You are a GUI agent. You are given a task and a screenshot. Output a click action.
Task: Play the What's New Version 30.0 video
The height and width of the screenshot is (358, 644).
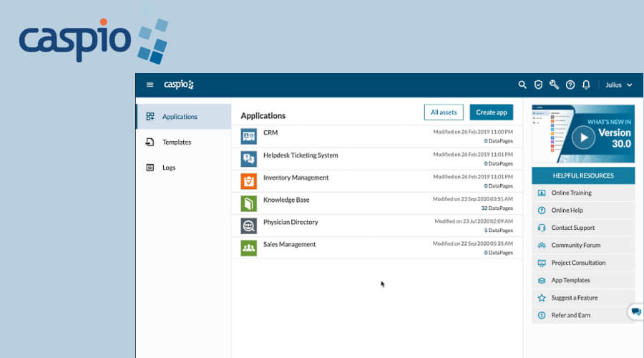[x=583, y=137]
